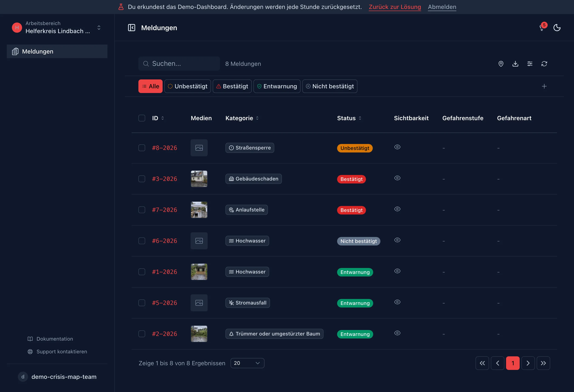The height and width of the screenshot is (392, 574).
Task: Click the Abmelden link
Action: pos(442,7)
